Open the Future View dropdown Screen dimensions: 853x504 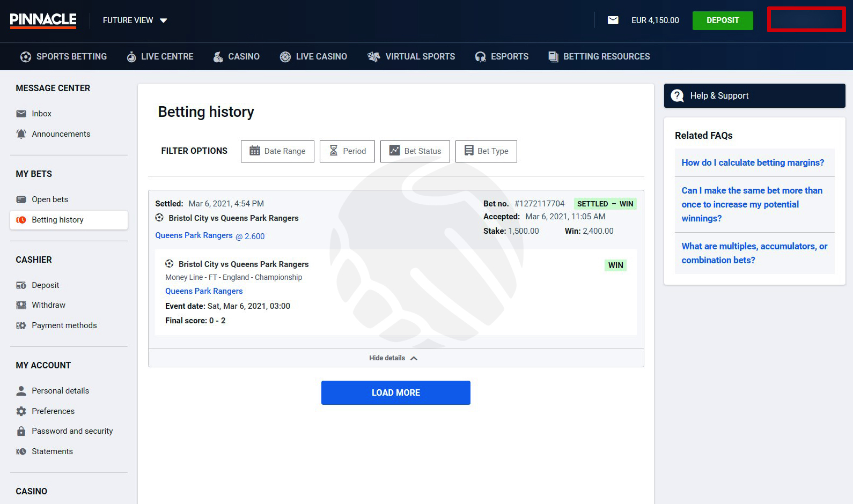(x=135, y=20)
